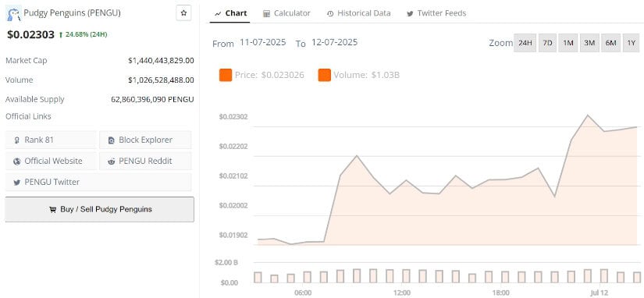Switch zoom to 1Y range
Viewport: 644px width, 298px height.
pyautogui.click(x=632, y=43)
